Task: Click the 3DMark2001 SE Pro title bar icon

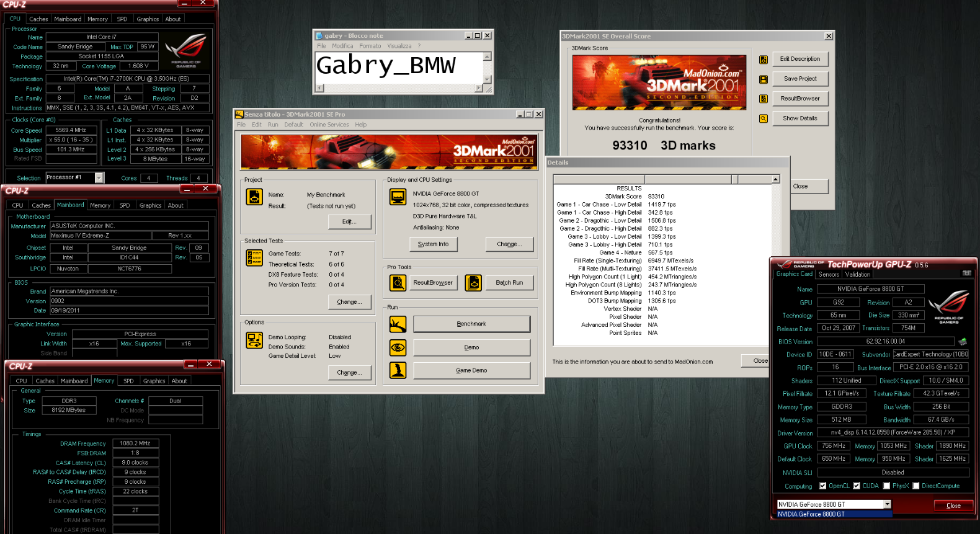Action: [239, 114]
